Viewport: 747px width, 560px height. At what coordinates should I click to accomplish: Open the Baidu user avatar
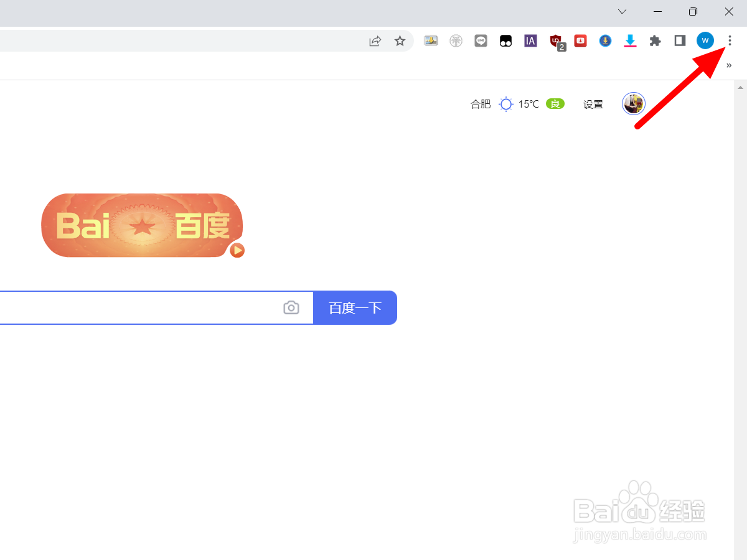pyautogui.click(x=634, y=103)
